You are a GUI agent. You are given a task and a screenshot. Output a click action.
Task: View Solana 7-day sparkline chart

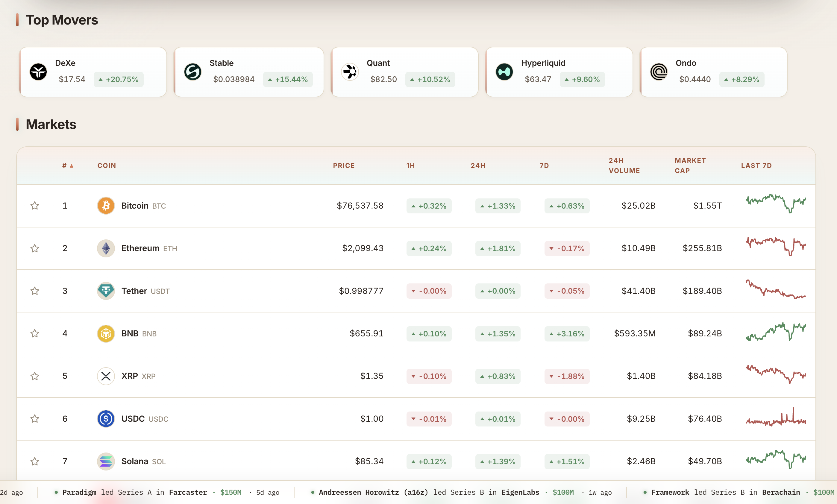pos(776,459)
